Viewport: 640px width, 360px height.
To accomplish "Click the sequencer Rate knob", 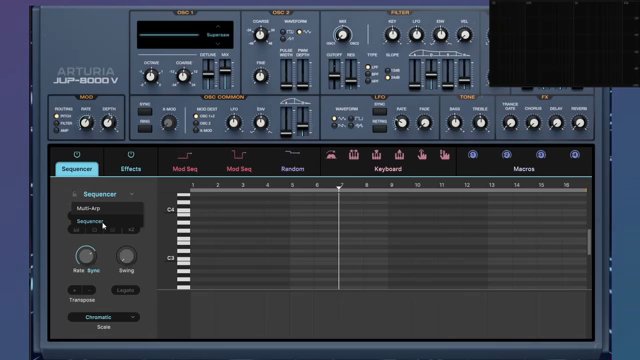I will 86,256.
